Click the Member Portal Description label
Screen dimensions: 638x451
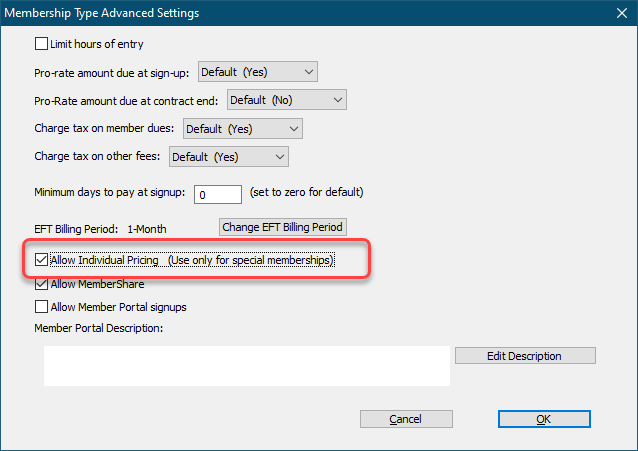[98, 327]
